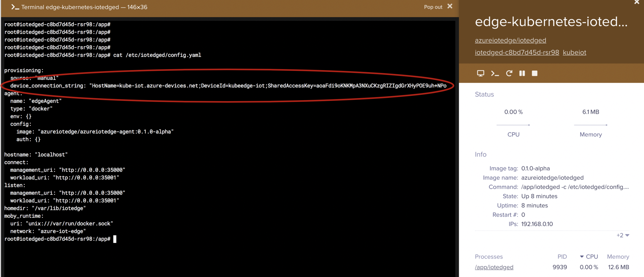
Task: Open the container logs monitor icon
Action: pyautogui.click(x=480, y=73)
